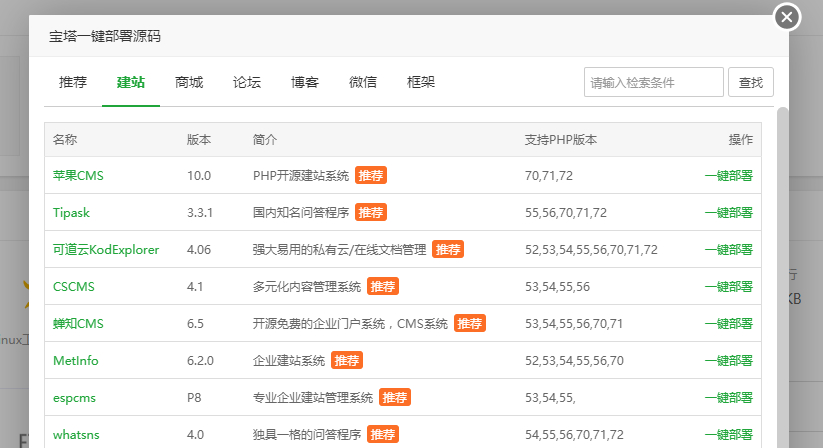Open the 框架 tab
823x448 pixels.
(x=421, y=82)
